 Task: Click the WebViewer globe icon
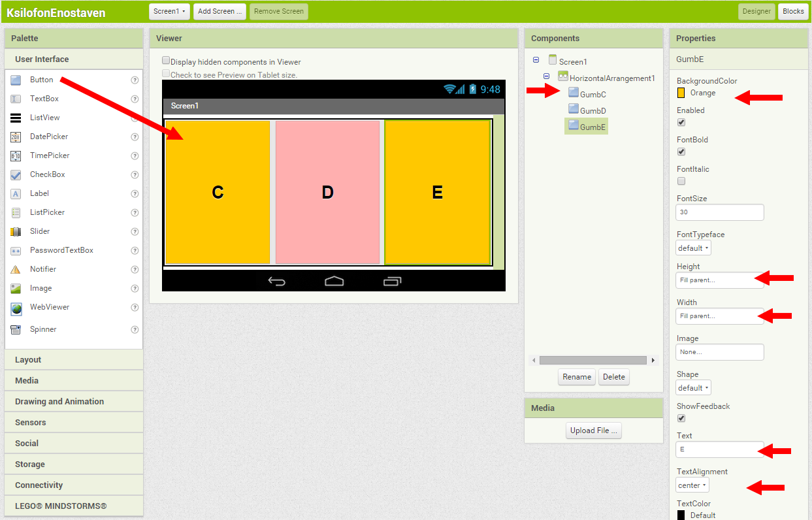tap(16, 308)
